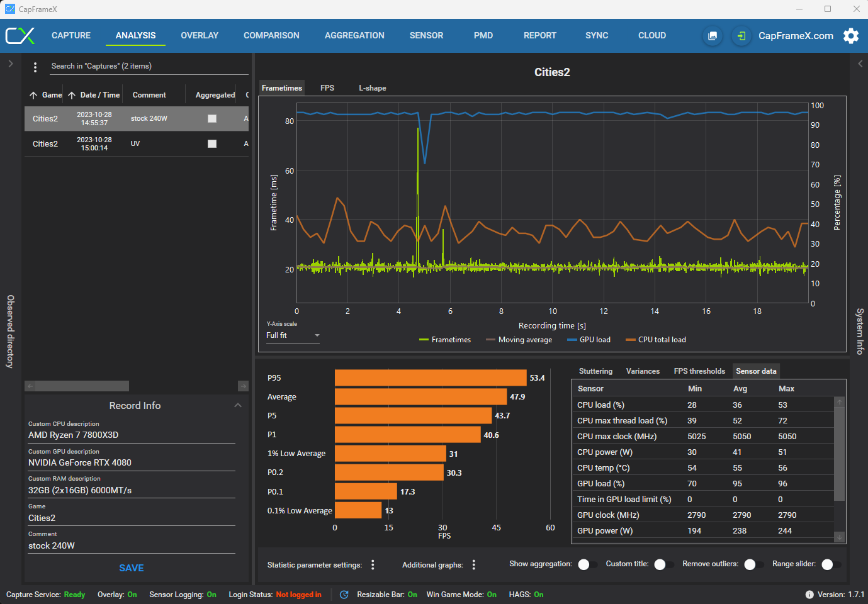Check Aggregated box for stock 240W capture
The width and height of the screenshot is (868, 604).
[212, 118]
